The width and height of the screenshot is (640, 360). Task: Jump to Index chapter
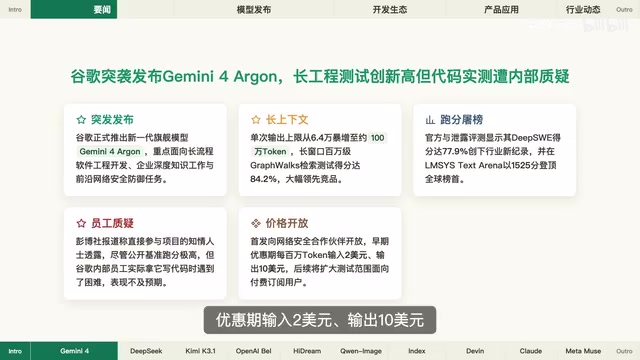tap(417, 351)
